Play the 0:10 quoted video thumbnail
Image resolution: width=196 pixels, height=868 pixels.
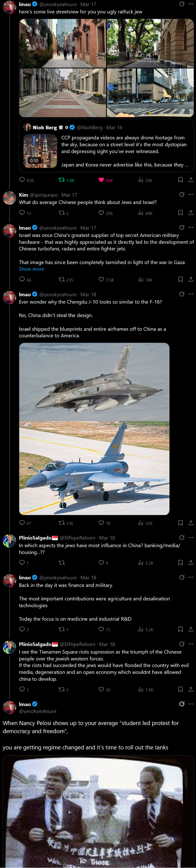tap(40, 151)
